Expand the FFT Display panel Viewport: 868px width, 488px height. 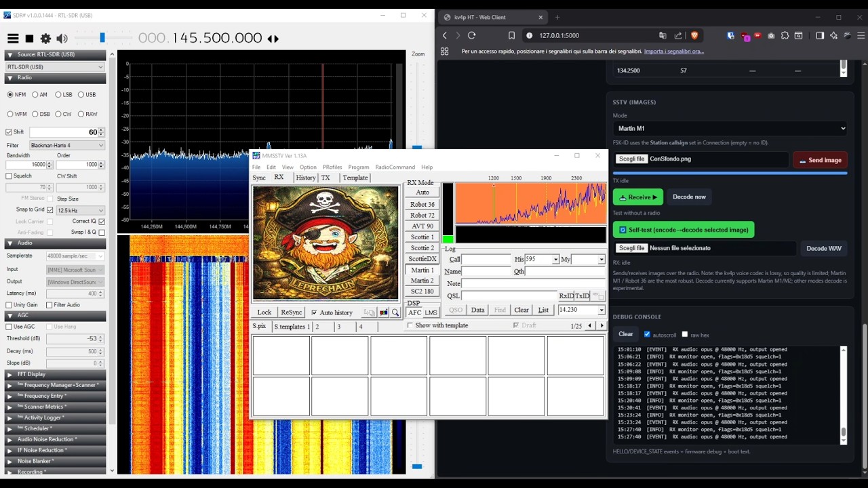click(x=55, y=374)
